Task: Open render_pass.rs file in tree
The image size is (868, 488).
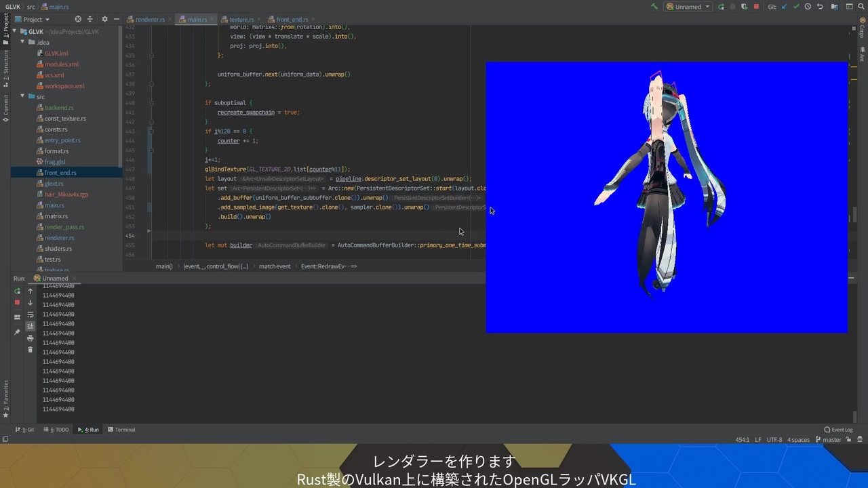Action: pyautogui.click(x=64, y=227)
